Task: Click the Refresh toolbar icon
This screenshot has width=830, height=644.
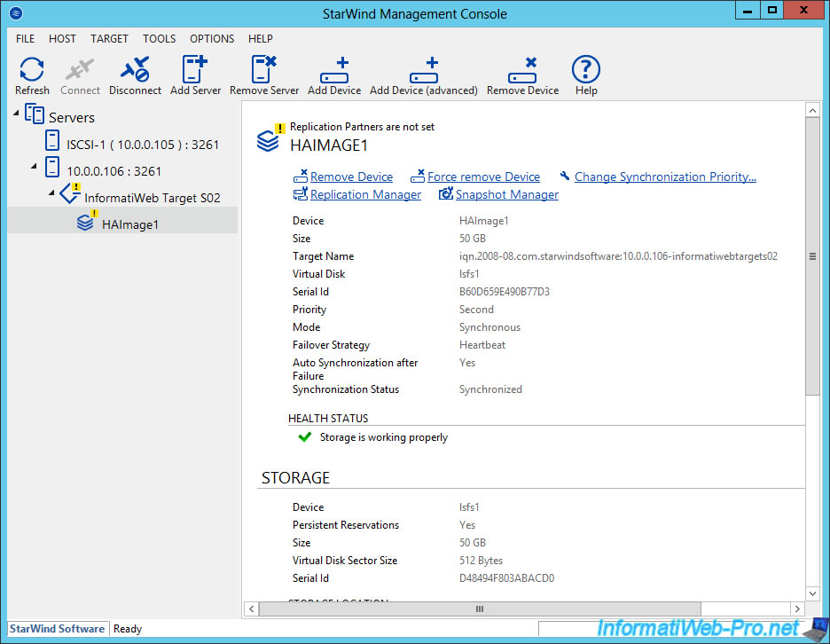Action: click(32, 70)
